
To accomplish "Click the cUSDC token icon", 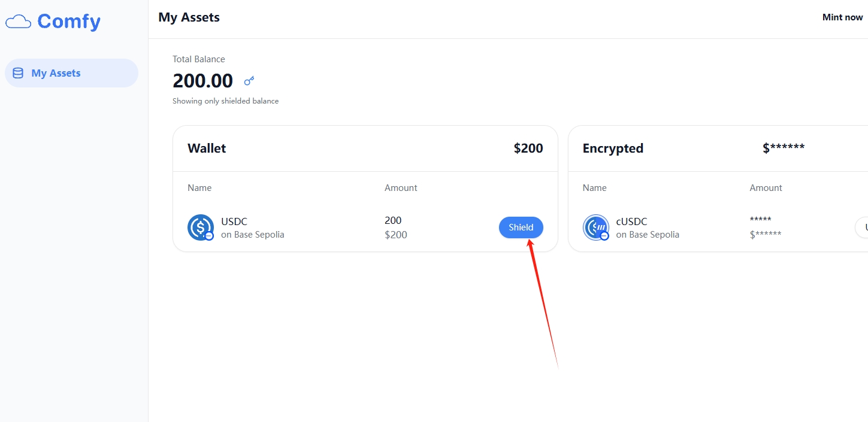I will (x=595, y=227).
